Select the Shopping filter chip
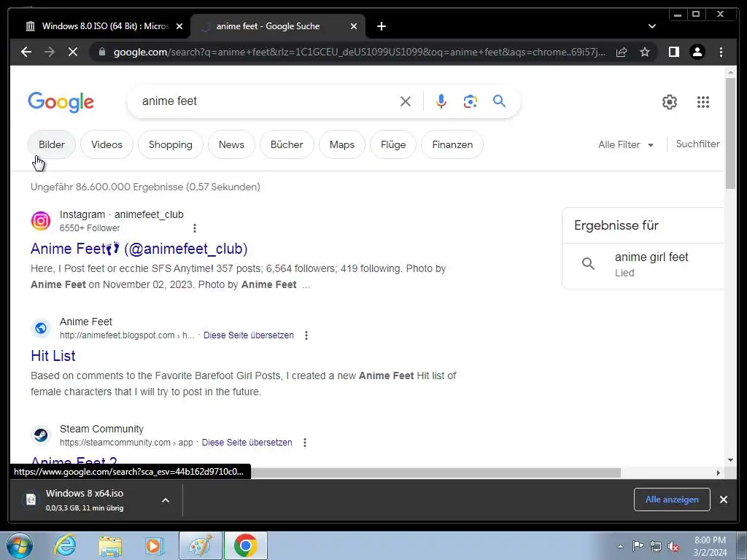The image size is (747, 560). click(x=171, y=145)
